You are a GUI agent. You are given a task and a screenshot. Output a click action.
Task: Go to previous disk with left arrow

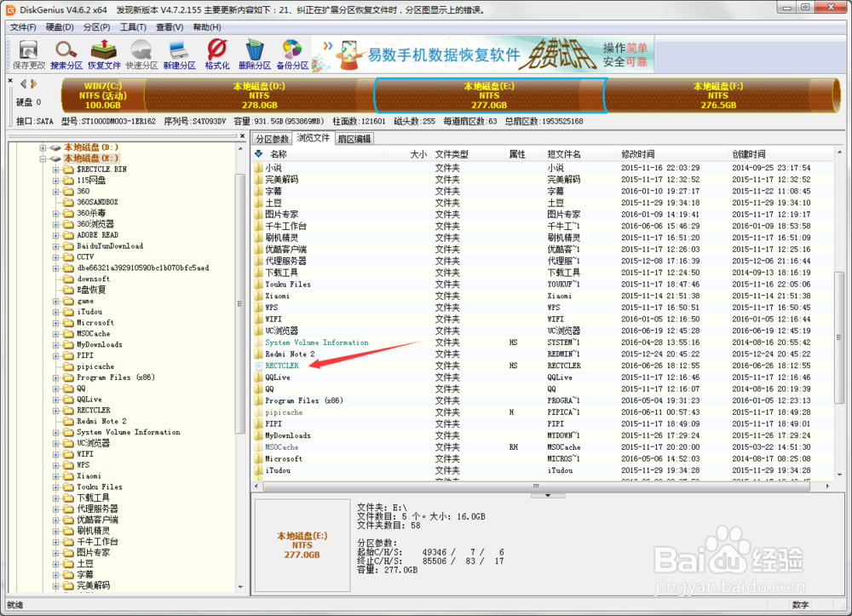pos(23,83)
